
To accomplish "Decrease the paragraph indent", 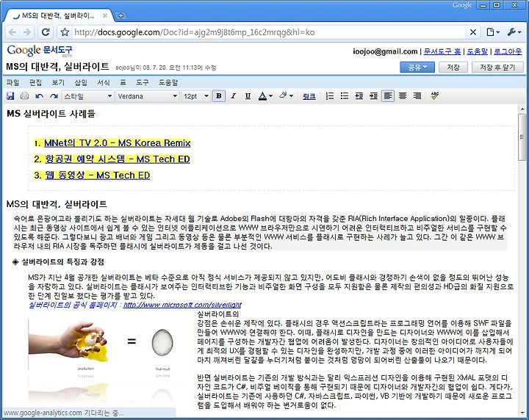I will point(359,96).
